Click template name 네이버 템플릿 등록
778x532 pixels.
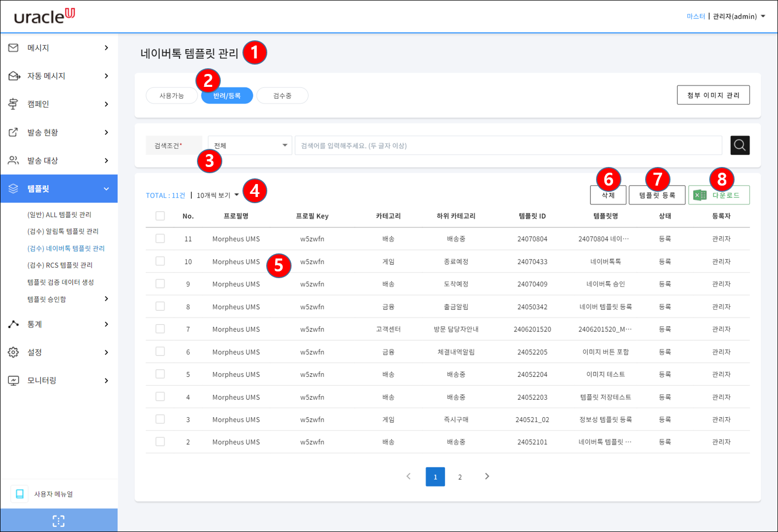tap(606, 307)
